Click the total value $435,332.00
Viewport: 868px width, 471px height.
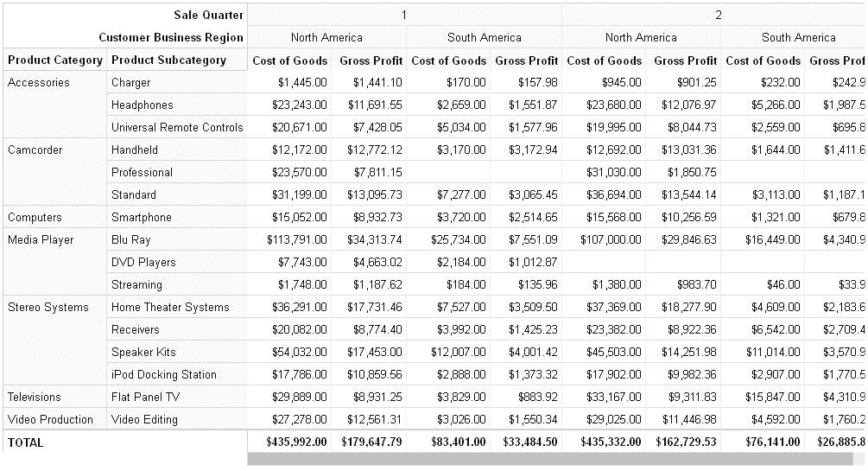[611, 442]
